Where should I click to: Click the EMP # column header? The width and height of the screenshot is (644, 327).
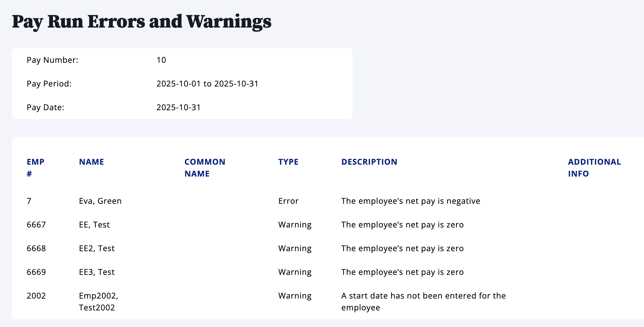point(36,168)
